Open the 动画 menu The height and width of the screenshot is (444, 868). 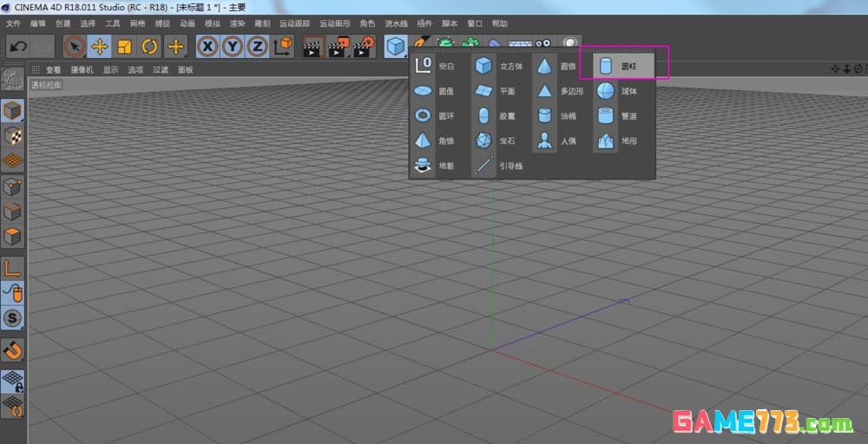click(187, 23)
